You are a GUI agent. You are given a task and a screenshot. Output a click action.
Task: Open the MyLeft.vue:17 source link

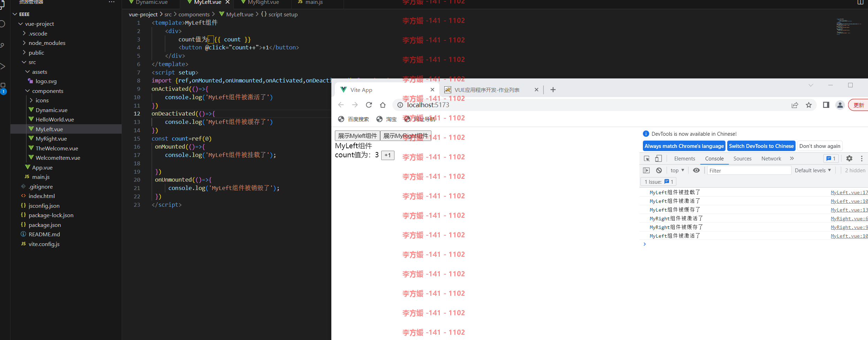[849, 192]
